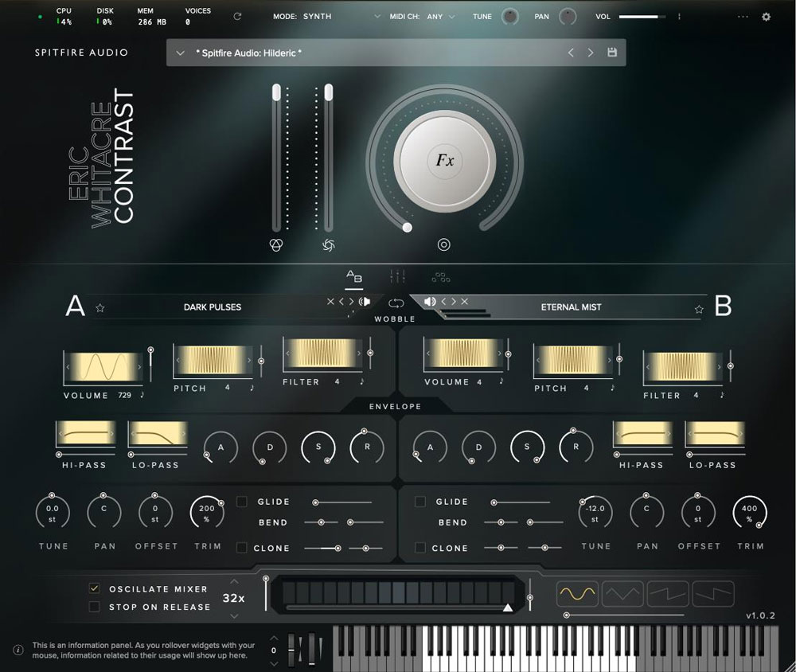Expand the preset browser chevron
Image resolution: width=796 pixels, height=672 pixels.
coord(180,53)
